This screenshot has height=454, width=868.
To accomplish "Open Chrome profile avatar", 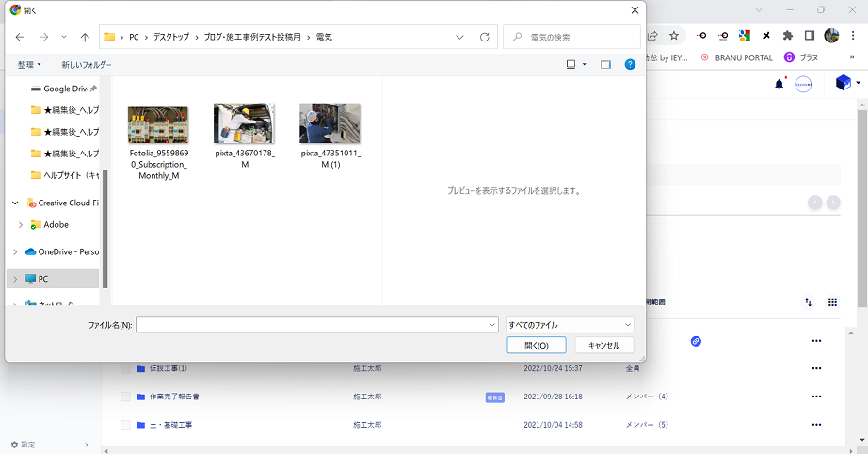I will [831, 36].
